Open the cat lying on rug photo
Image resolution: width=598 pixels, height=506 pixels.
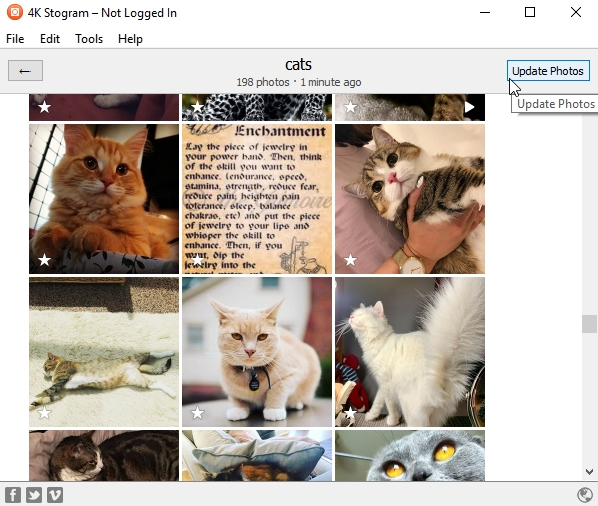point(104,352)
